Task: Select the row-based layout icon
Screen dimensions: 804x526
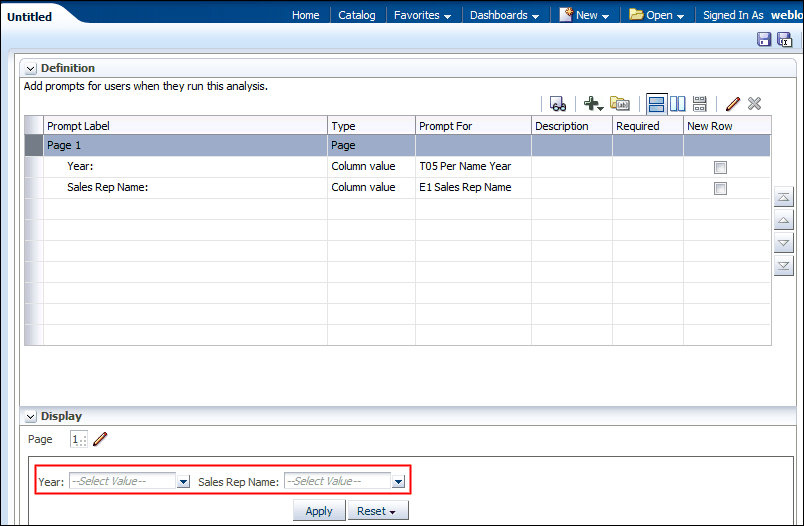Action: click(x=656, y=104)
